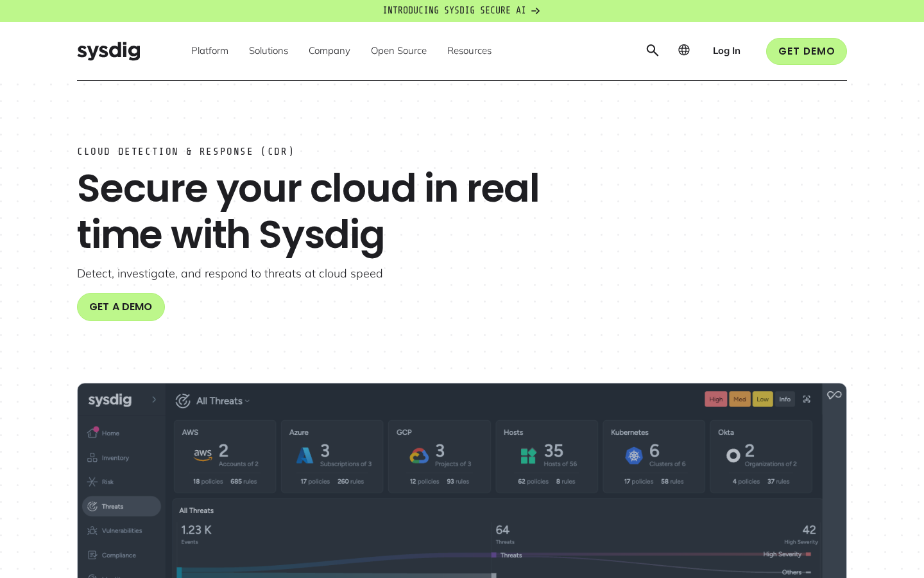Open the Solutions menu
This screenshot has height=578, width=924.
click(268, 51)
